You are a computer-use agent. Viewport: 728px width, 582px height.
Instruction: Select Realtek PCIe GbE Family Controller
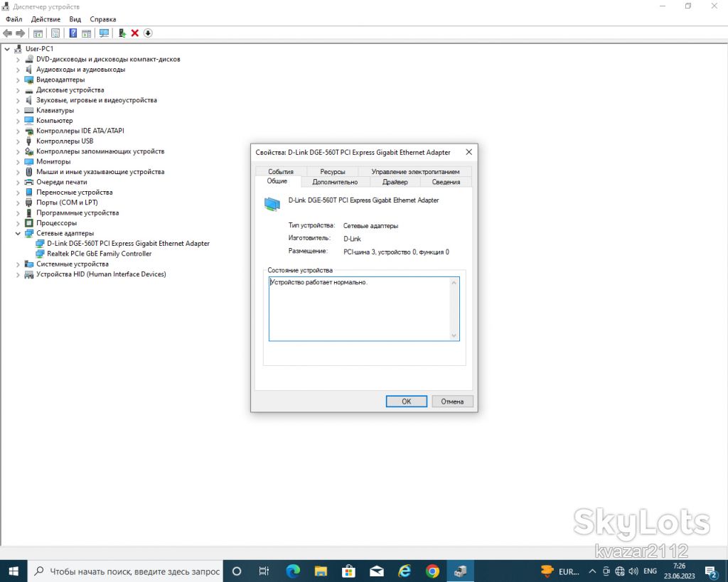pos(100,254)
